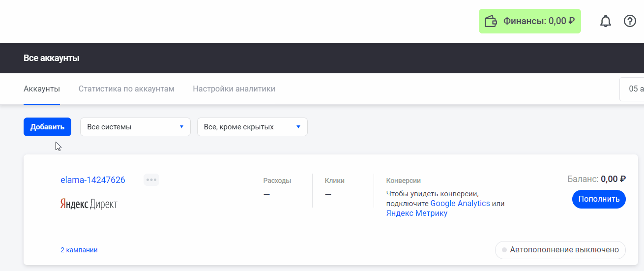Screen dimensions: 644x271
Task: Open the help question mark icon
Action: click(x=630, y=21)
